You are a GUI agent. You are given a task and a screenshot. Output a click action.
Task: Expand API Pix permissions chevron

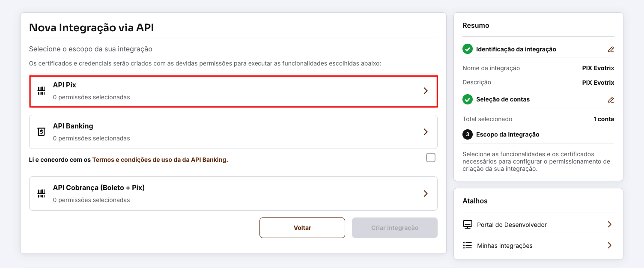426,91
